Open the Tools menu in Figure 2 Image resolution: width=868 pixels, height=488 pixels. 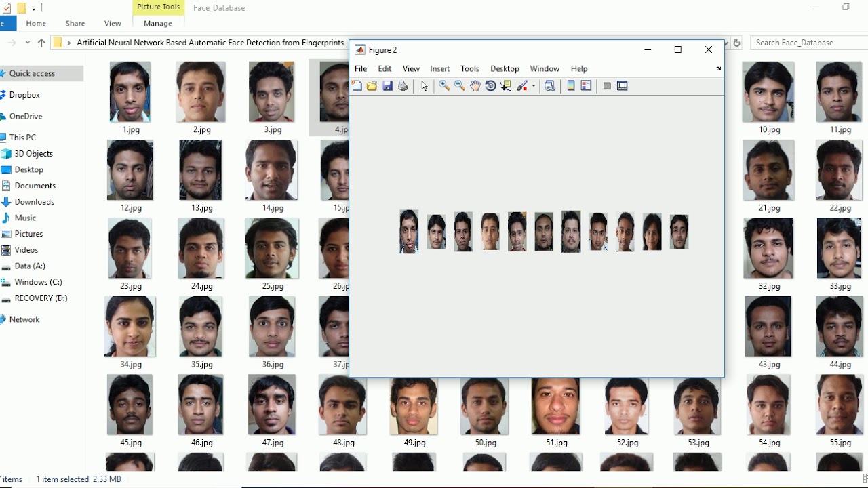pyautogui.click(x=469, y=68)
